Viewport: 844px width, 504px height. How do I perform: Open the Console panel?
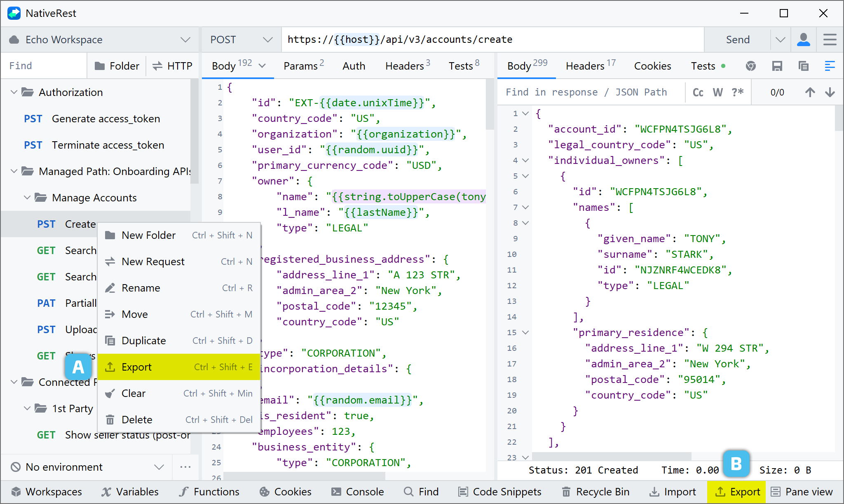pos(357,491)
